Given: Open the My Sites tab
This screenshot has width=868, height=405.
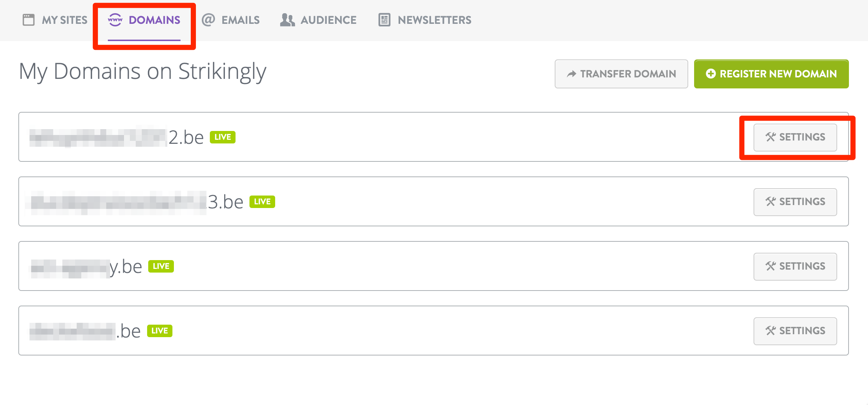Looking at the screenshot, I should [65, 20].
